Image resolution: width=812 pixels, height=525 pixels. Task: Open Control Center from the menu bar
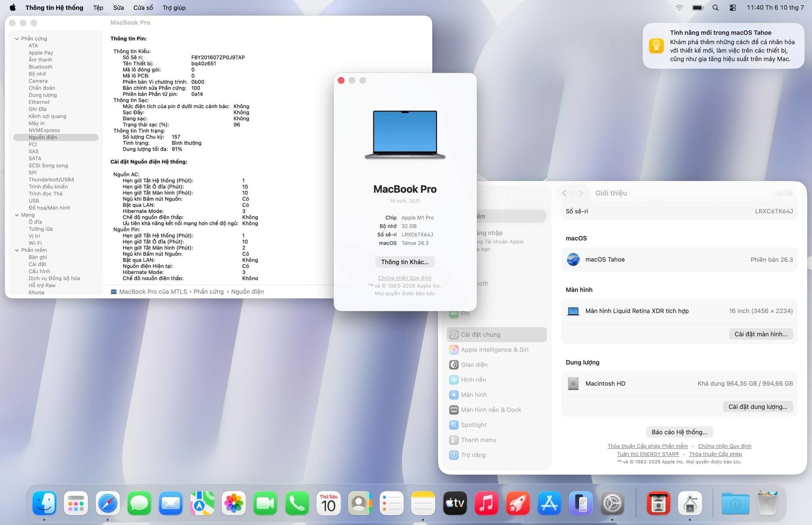[x=733, y=8]
